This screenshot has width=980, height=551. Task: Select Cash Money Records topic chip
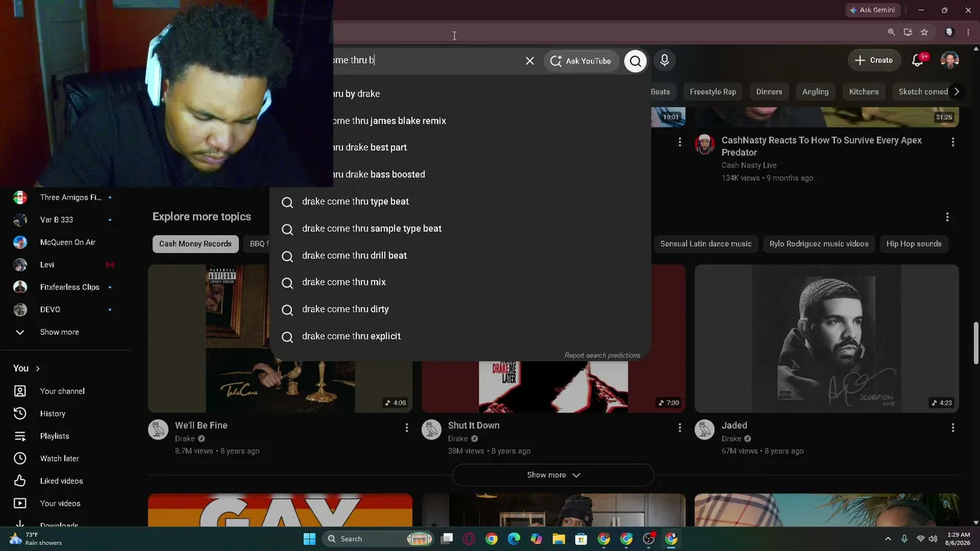coord(195,244)
